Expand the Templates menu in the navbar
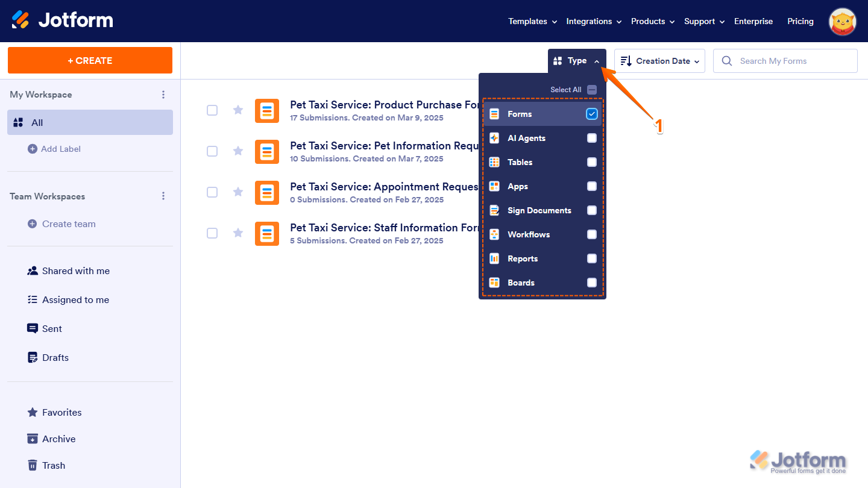This screenshot has width=868, height=488. [528, 21]
